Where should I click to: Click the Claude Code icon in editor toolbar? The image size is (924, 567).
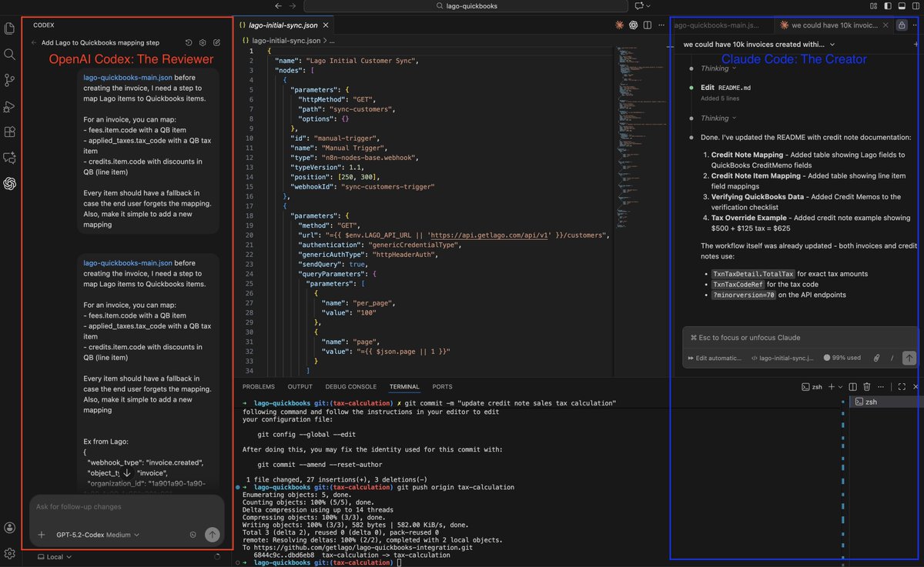point(619,25)
